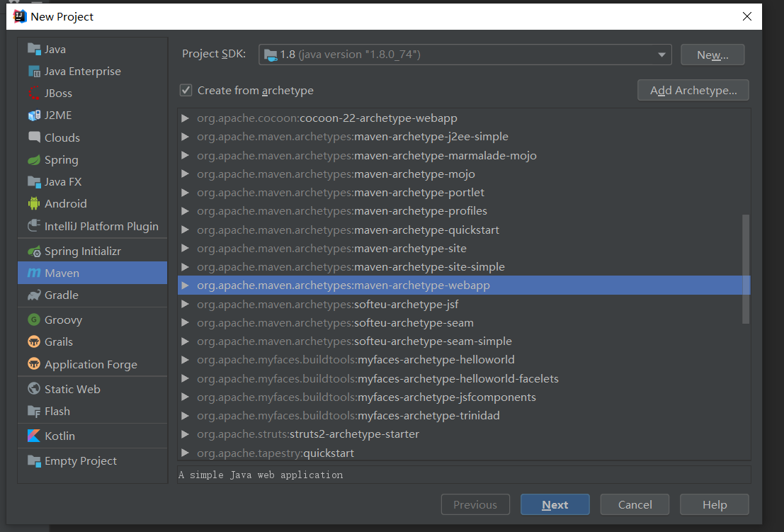The image size is (784, 532).
Task: Click the Next button
Action: click(x=555, y=504)
